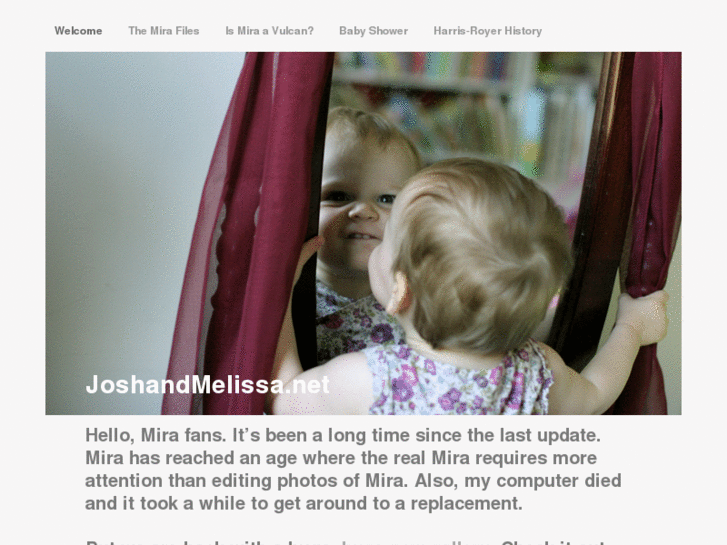Open the Welcome page in navigation
The image size is (727, 545).
78,31
